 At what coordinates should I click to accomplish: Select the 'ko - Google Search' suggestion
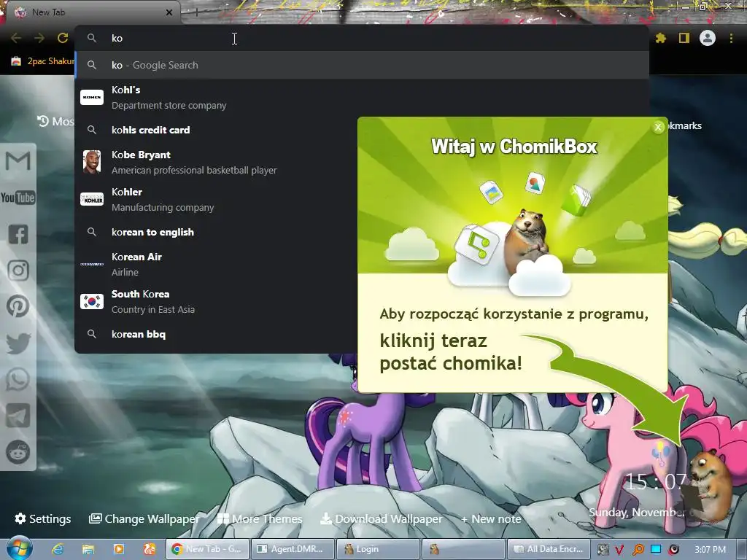pos(362,65)
